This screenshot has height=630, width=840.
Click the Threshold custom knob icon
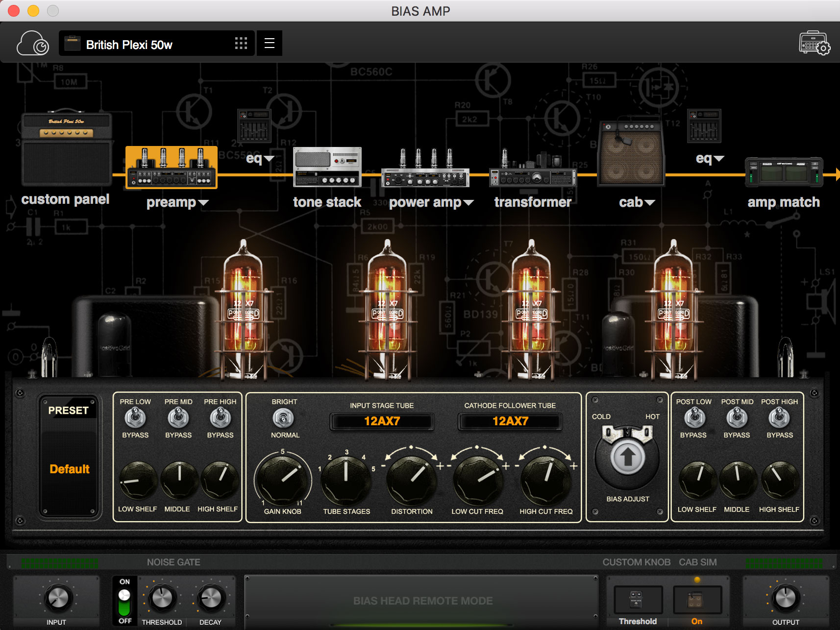tap(638, 600)
